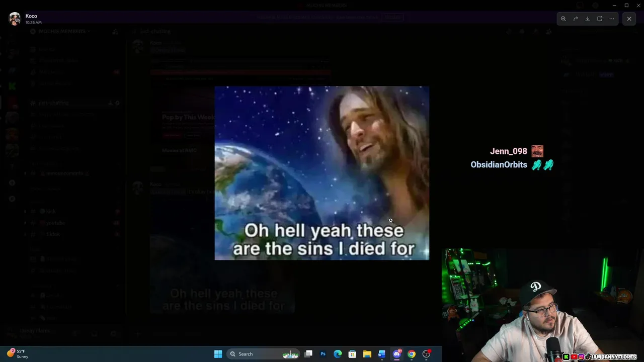
Task: Open Microsoft Edge from the taskbar
Action: 338,354
